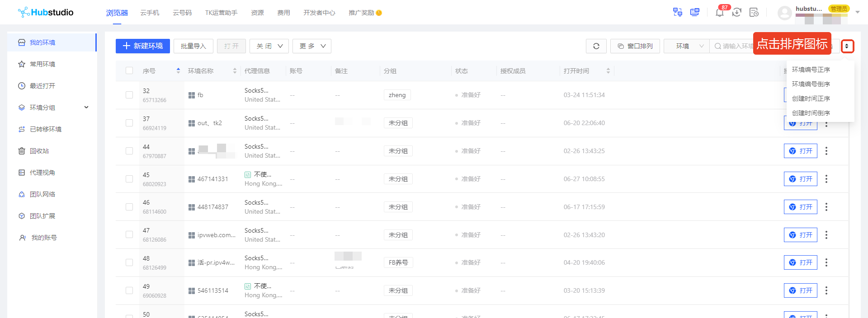
Task: Open 我的账号 in sidebar
Action: click(52, 238)
